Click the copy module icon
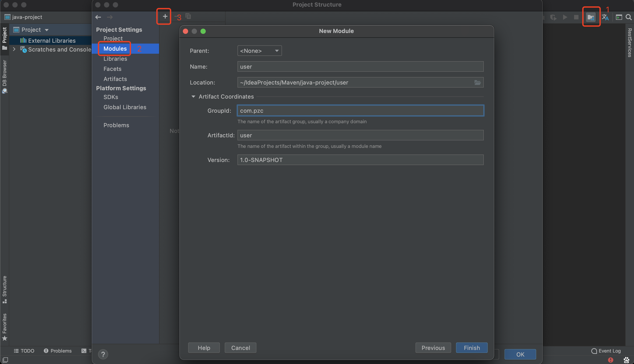This screenshot has height=364, width=634. pos(188,17)
